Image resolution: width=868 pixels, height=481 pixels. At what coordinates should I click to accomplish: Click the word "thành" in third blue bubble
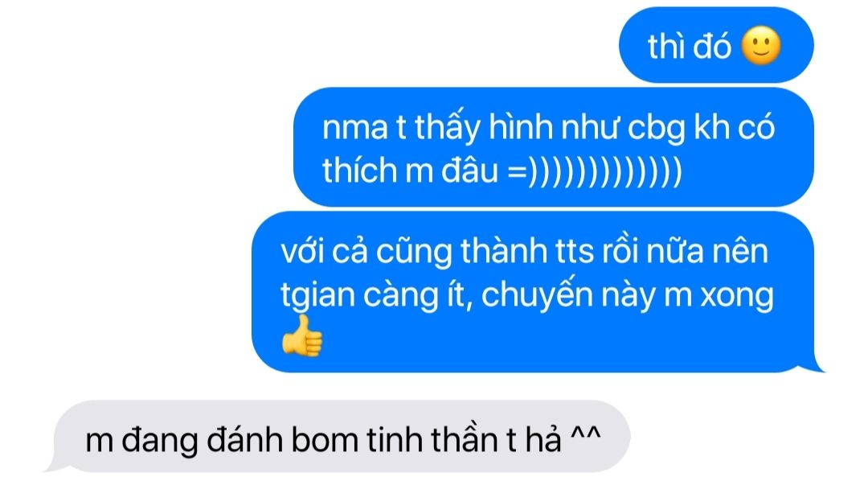point(504,252)
